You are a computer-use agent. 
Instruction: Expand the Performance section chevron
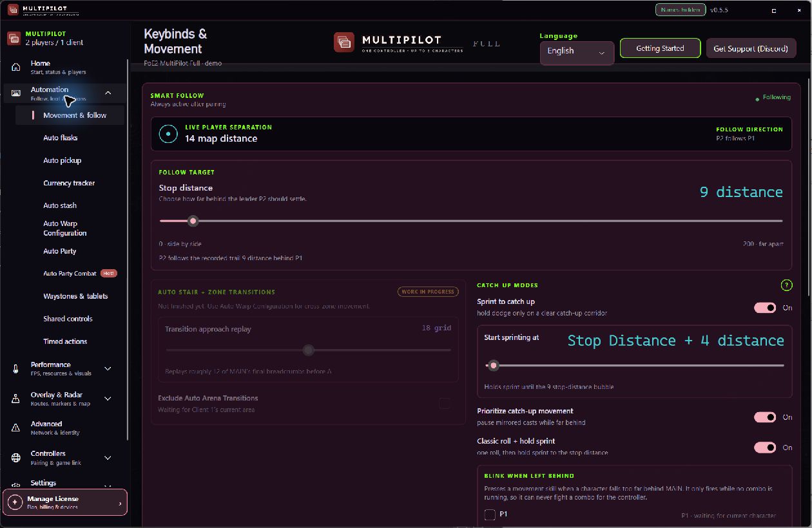(x=108, y=369)
